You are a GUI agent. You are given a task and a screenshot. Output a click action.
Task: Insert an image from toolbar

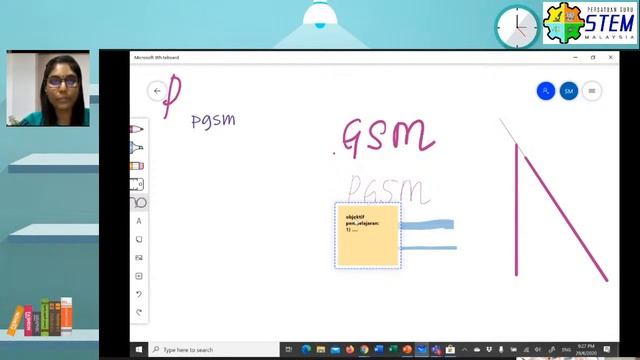[x=139, y=258]
